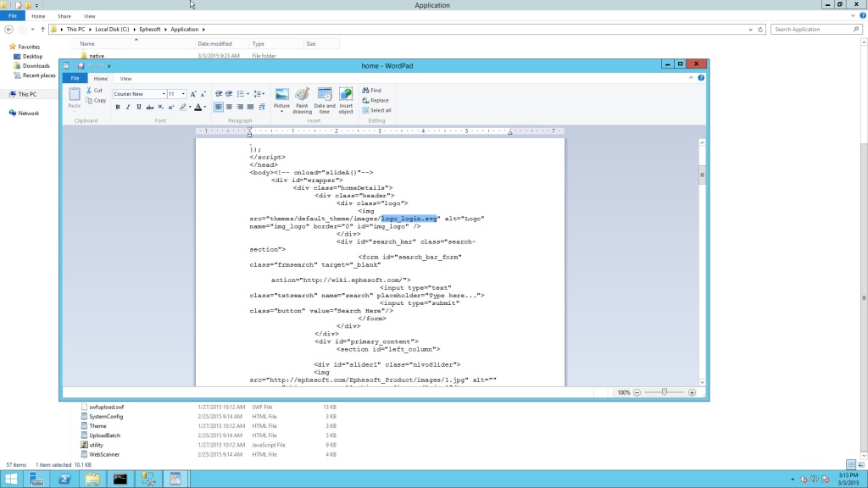Open the Explorer View tab
Viewport: 868px width, 488px height.
(89, 16)
